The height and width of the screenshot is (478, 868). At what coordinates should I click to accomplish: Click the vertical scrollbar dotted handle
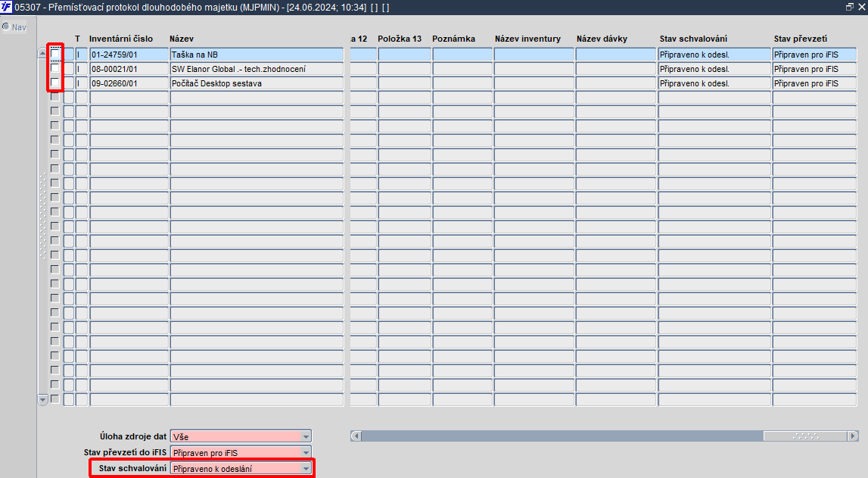[x=43, y=216]
